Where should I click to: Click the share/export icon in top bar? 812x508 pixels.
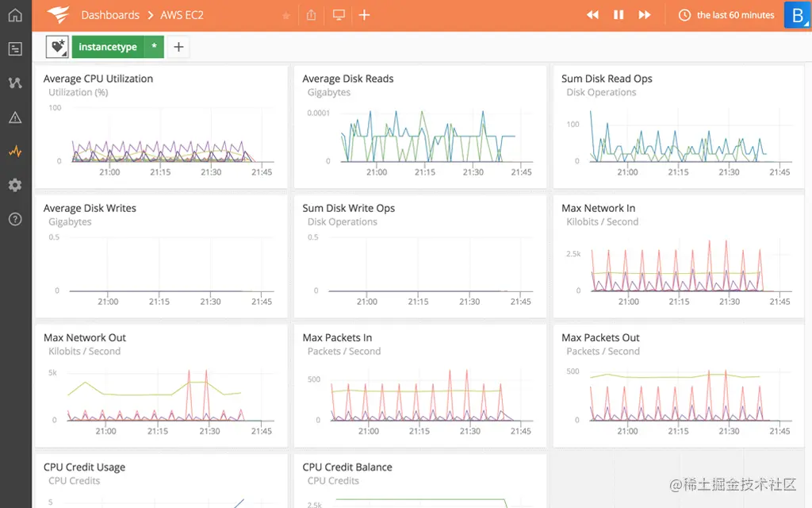pyautogui.click(x=311, y=14)
